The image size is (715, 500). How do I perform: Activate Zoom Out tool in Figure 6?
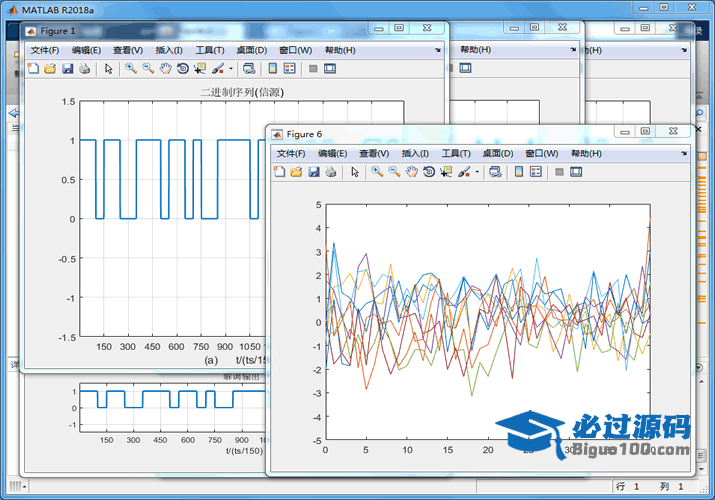394,172
